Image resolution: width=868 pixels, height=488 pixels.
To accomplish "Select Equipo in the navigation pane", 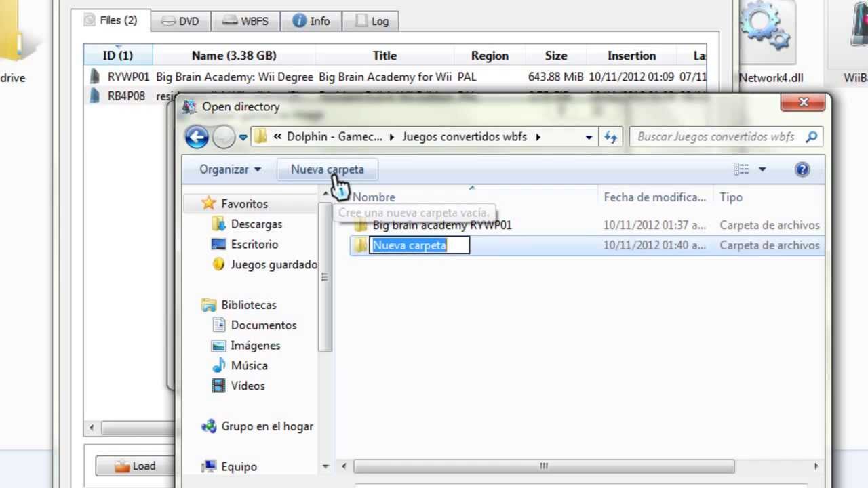I will tap(239, 466).
